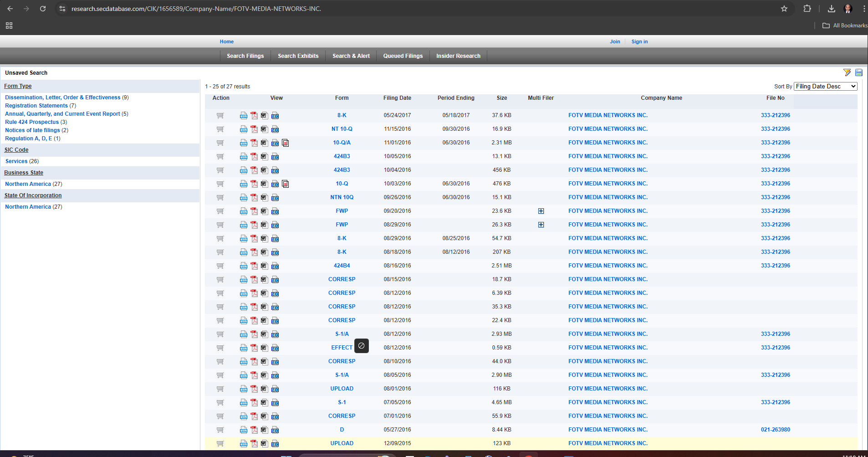This screenshot has width=868, height=457.
Task: Expand multi filer for FWP filed 09/20/2016
Action: [x=541, y=211]
